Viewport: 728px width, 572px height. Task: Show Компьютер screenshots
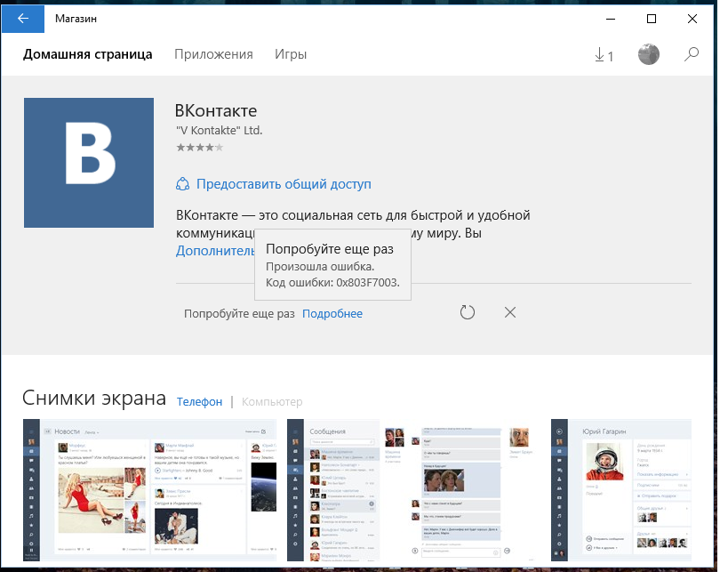tap(272, 401)
